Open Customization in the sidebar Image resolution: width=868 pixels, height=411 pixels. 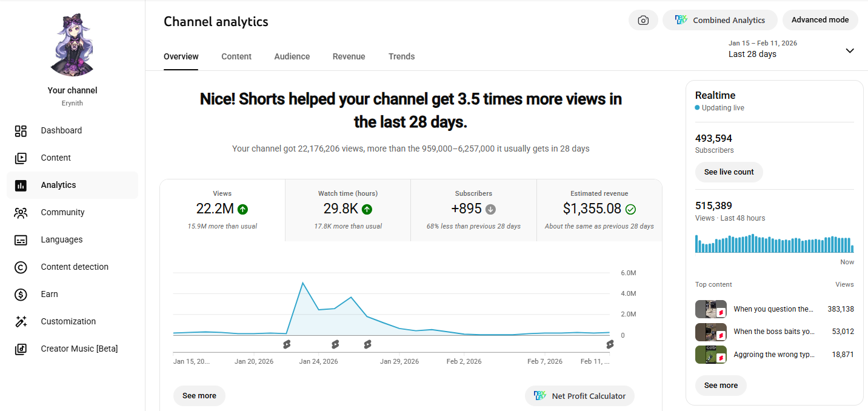coord(72,321)
